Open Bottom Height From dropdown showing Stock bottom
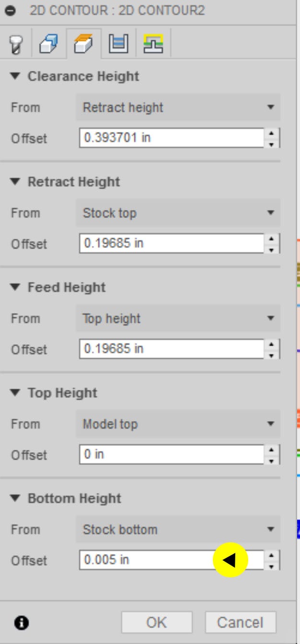This screenshot has height=644, width=300. point(178,529)
